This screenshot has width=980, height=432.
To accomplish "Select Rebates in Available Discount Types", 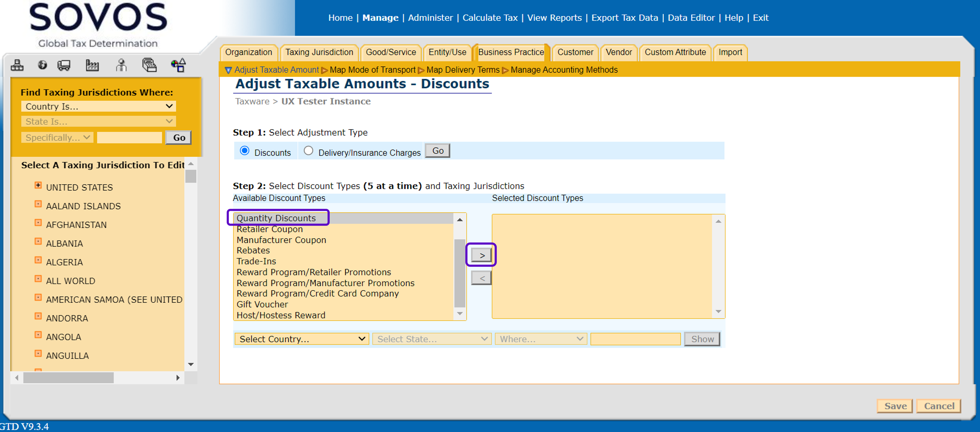I will point(253,250).
